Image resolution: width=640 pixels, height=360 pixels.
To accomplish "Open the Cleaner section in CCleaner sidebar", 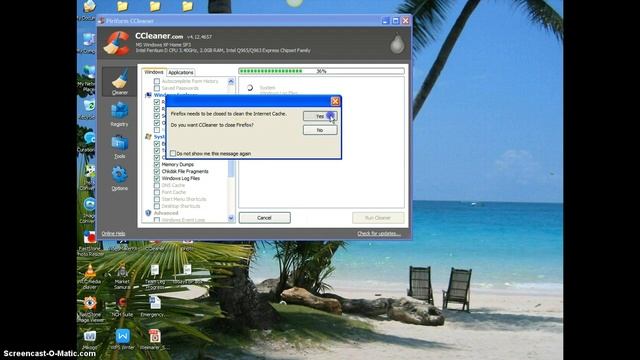I will pyautogui.click(x=119, y=82).
